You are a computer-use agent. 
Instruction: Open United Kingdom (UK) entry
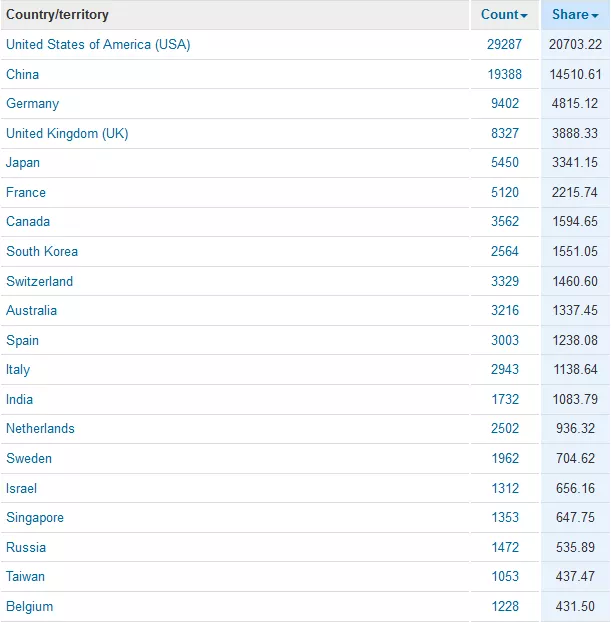coord(67,133)
